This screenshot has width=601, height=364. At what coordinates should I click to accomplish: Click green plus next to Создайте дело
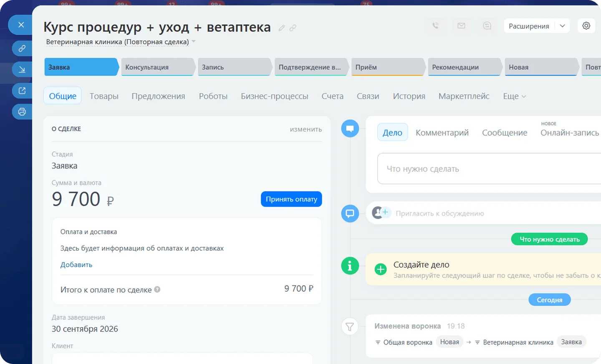381,269
